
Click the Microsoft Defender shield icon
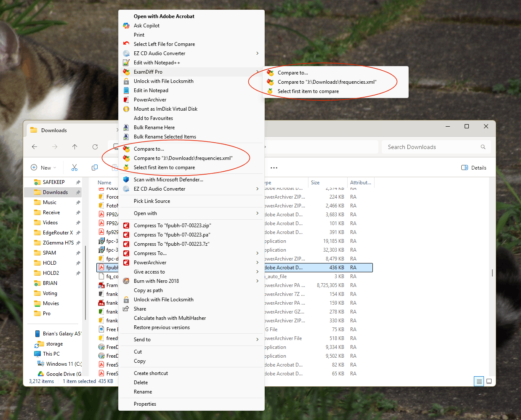126,180
